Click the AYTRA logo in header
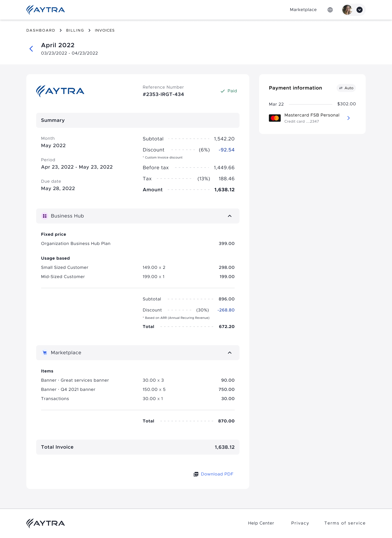 point(46,10)
